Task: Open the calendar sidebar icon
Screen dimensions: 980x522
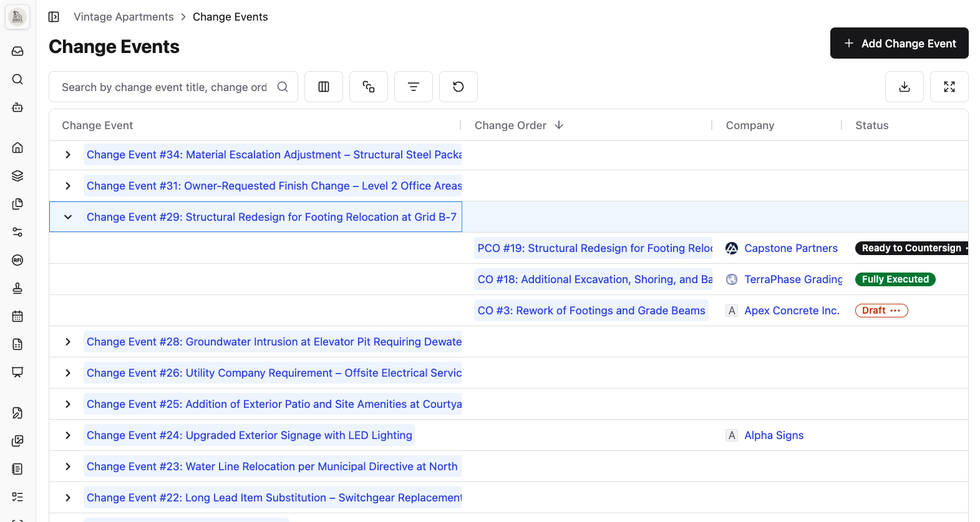Action: pos(17,316)
